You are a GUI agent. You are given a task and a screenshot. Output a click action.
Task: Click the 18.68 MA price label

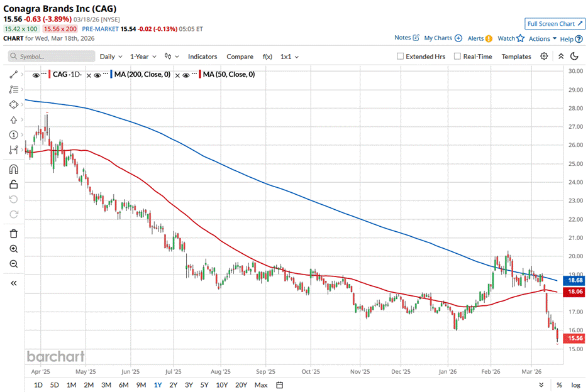574,280
